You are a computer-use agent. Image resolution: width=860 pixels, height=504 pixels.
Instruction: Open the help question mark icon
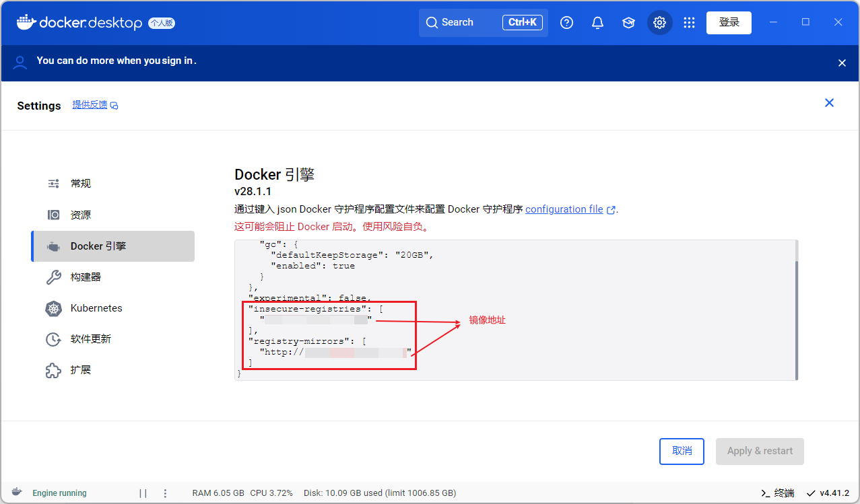click(567, 23)
